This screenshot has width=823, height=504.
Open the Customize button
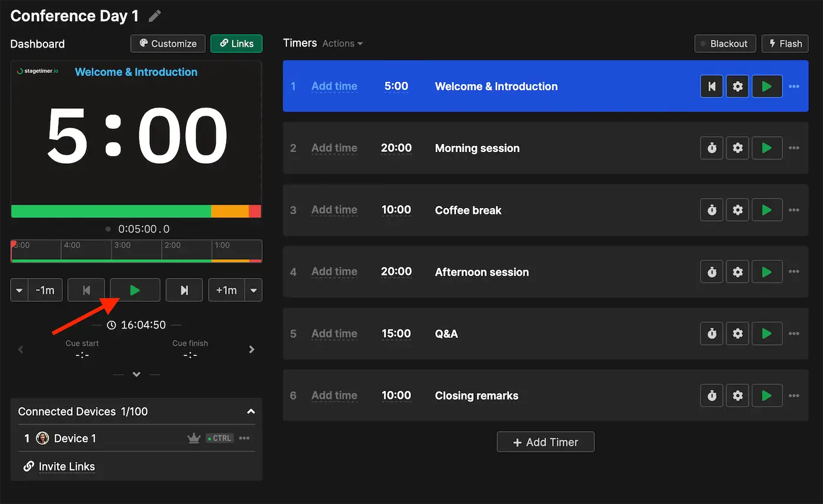tap(168, 43)
